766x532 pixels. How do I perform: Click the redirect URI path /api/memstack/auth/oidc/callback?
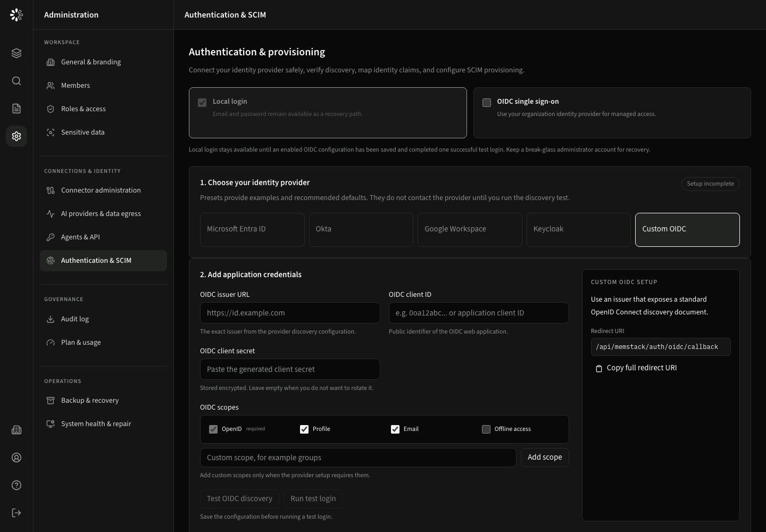tap(661, 347)
